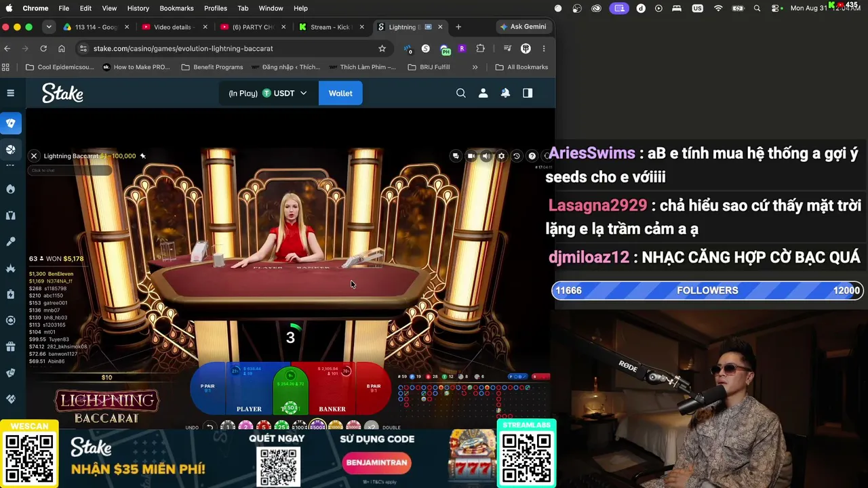
Task: Mute the game sound
Action: [486, 156]
